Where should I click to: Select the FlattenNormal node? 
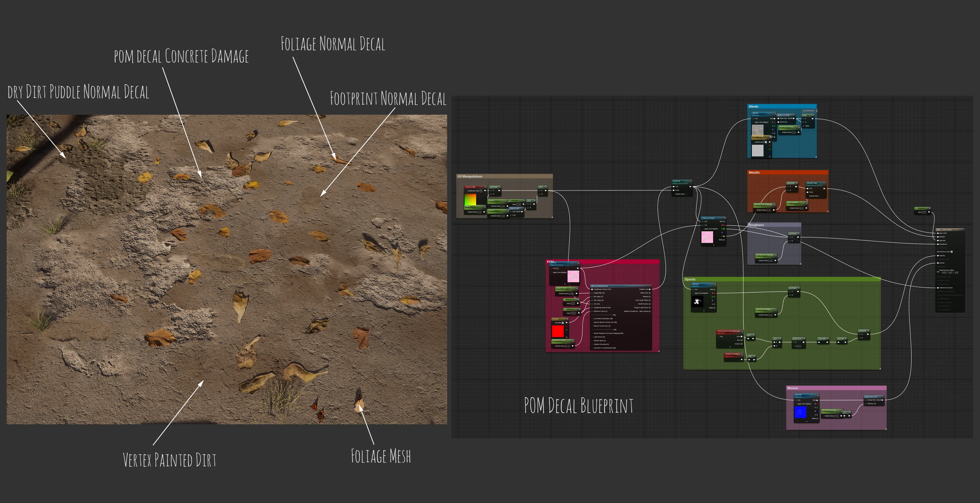click(x=874, y=401)
